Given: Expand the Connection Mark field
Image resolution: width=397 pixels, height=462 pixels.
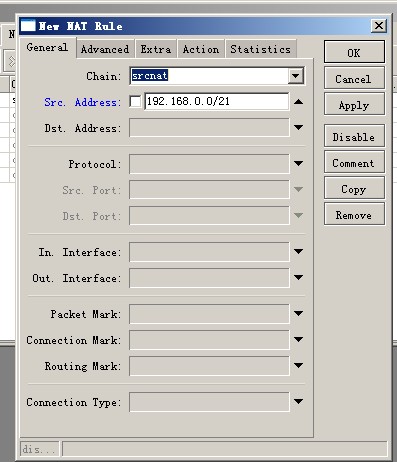Looking at the screenshot, I should click(x=298, y=339).
